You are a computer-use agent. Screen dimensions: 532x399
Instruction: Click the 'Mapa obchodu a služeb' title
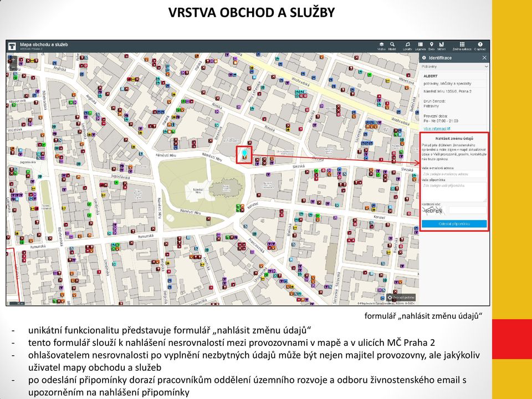click(44, 44)
